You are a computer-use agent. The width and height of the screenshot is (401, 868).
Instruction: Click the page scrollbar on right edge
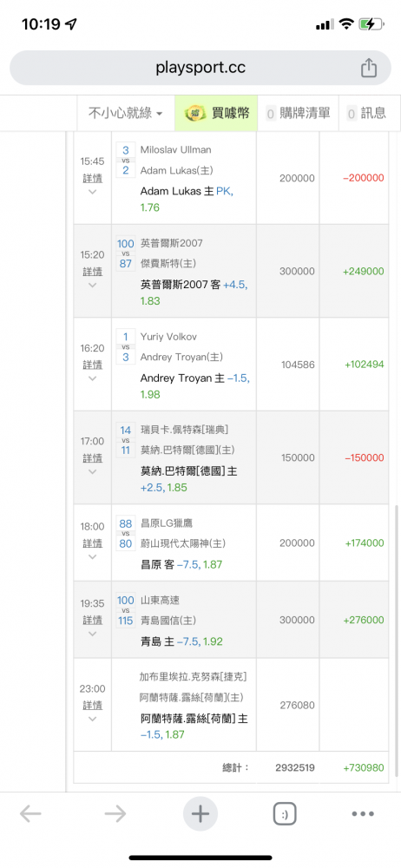click(x=396, y=640)
